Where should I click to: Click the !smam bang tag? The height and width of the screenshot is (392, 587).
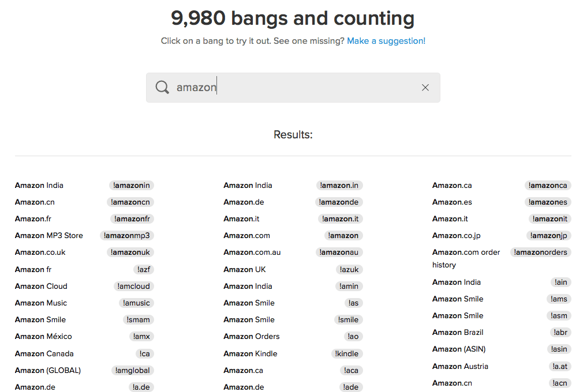pos(138,320)
